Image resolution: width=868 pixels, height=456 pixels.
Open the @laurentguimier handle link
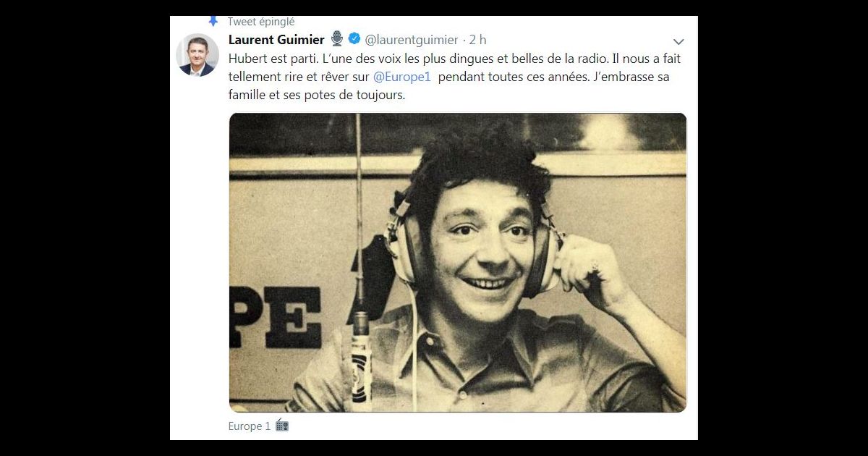(x=412, y=40)
